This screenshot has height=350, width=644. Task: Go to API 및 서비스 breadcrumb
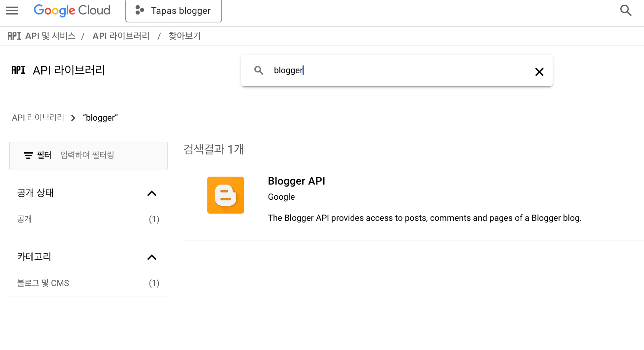tap(50, 36)
